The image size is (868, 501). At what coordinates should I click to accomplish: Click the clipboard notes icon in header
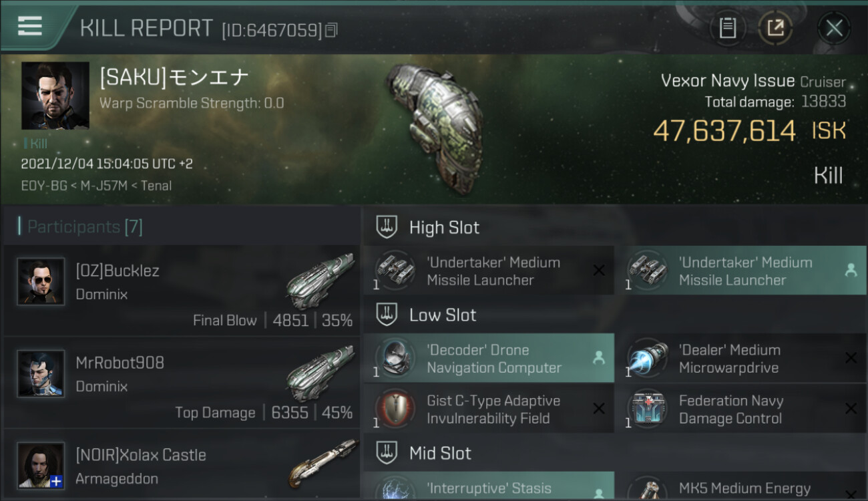[x=727, y=28]
